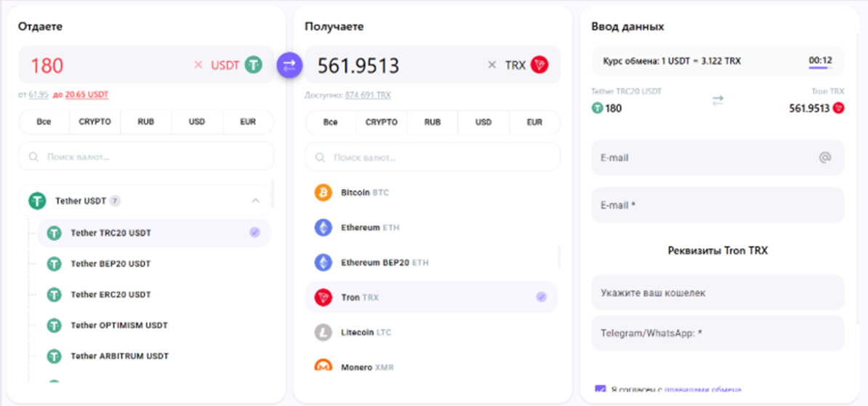Select the Все filter tab in the Отдаете panel
This screenshot has width=868, height=406.
[x=44, y=122]
